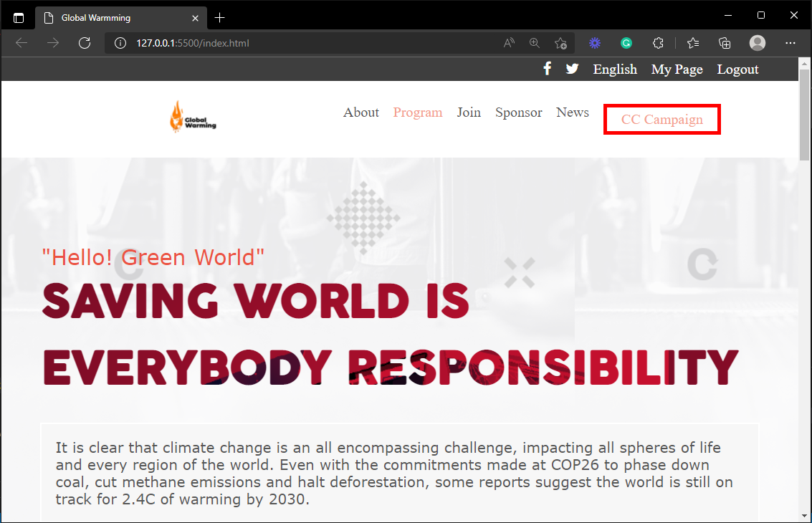Close the Global Warmming browser tab
The width and height of the screenshot is (812, 523).
click(195, 18)
